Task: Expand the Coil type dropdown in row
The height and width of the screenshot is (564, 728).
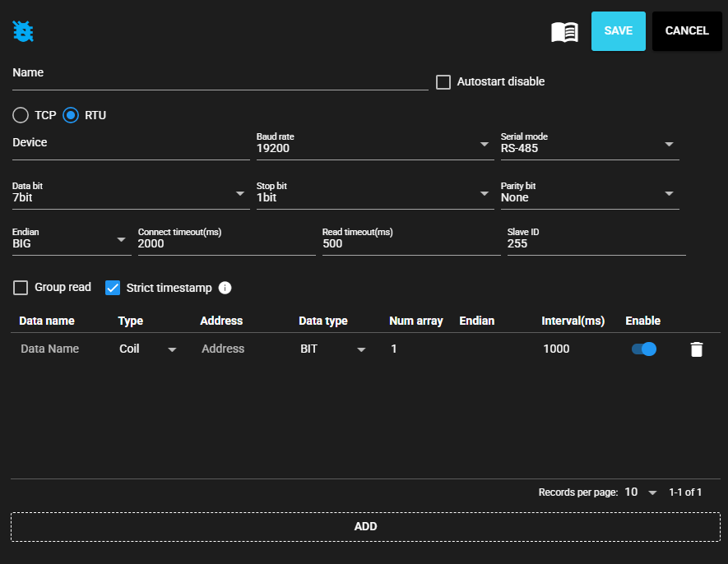Action: (148, 349)
